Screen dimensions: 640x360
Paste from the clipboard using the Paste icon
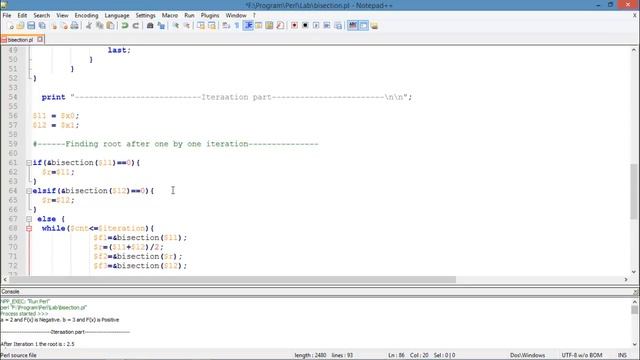pyautogui.click(x=110, y=26)
